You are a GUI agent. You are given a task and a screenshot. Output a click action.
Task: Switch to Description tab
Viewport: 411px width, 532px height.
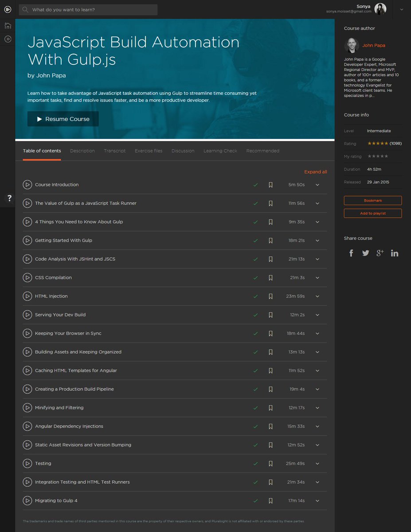point(82,151)
